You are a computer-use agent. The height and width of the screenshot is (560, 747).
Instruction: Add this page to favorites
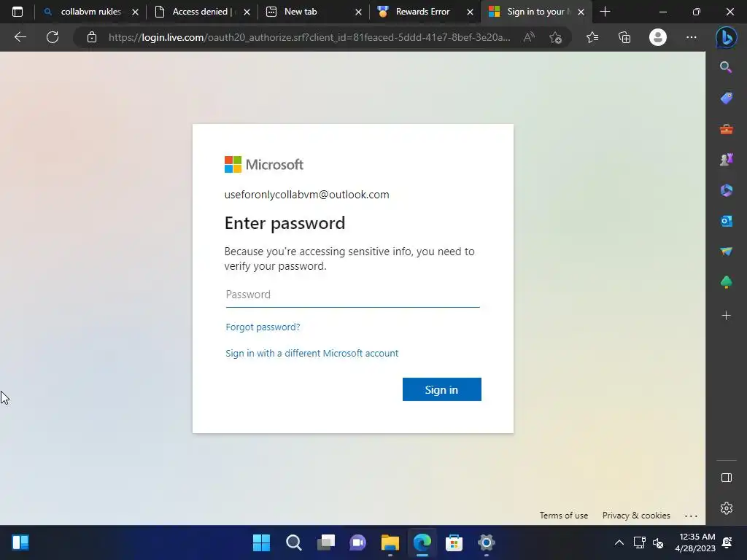555,37
